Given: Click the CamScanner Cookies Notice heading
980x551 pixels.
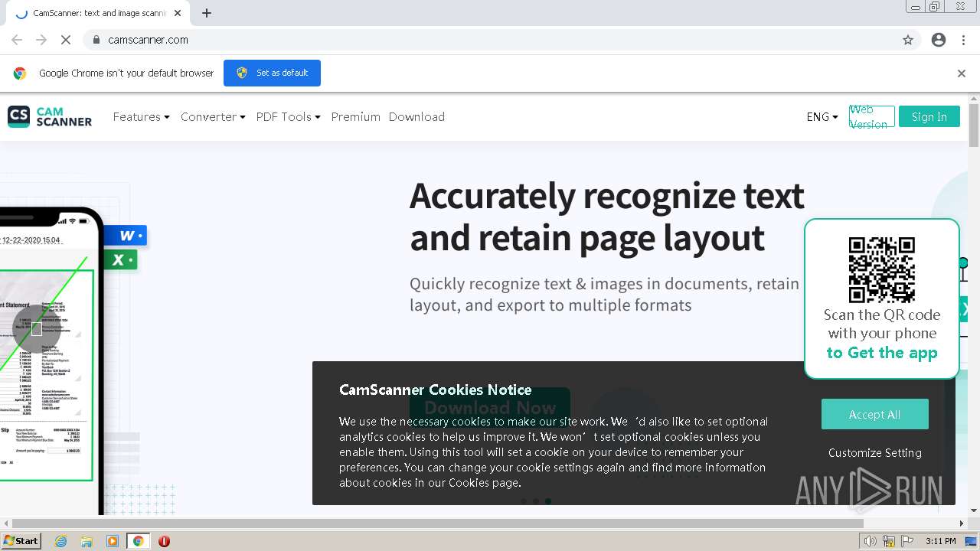Looking at the screenshot, I should click(435, 390).
